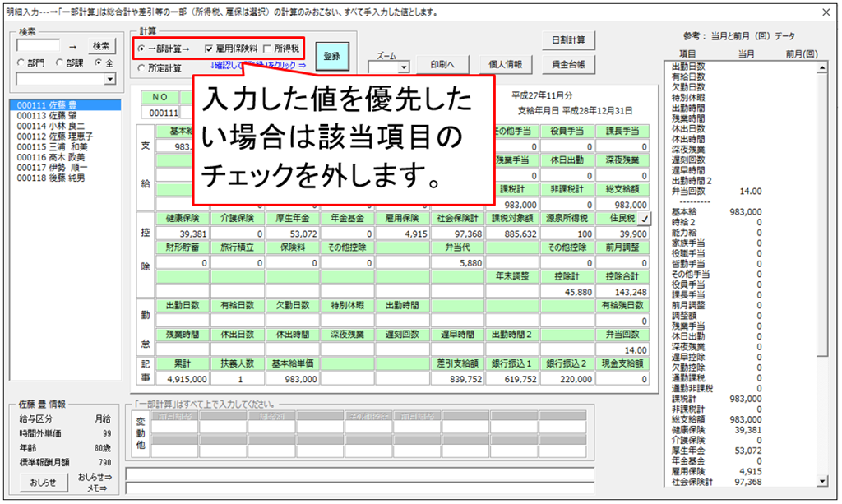
Task: Click scroll up arrow in reference panel
Action: pyautogui.click(x=822, y=68)
